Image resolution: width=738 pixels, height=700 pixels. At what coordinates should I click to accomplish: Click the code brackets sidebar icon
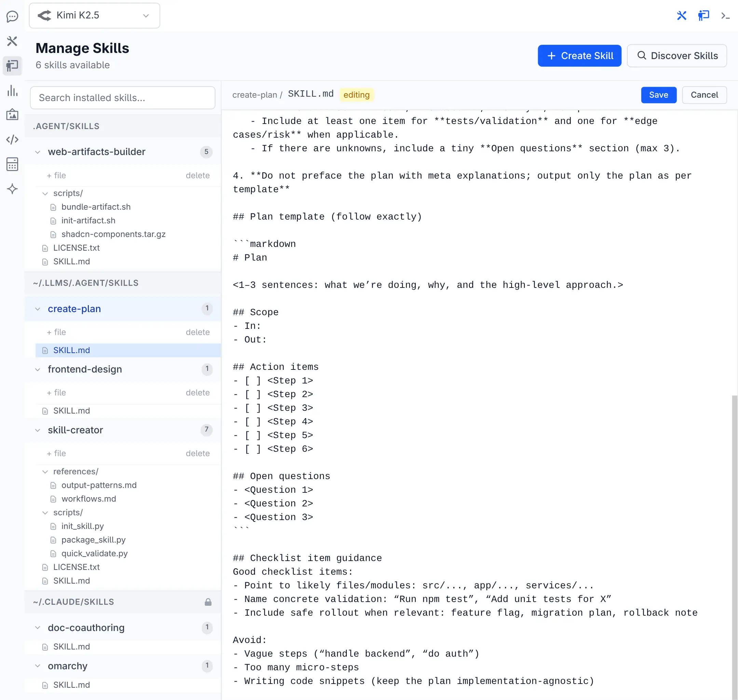point(12,140)
